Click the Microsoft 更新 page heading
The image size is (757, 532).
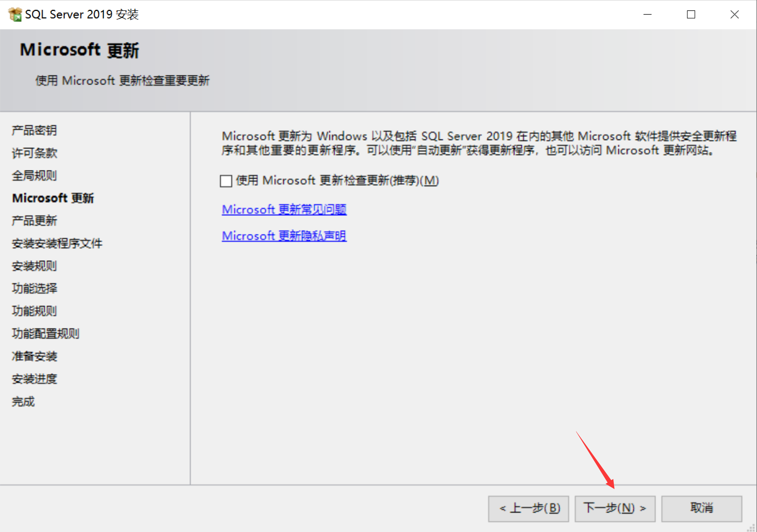coord(79,50)
